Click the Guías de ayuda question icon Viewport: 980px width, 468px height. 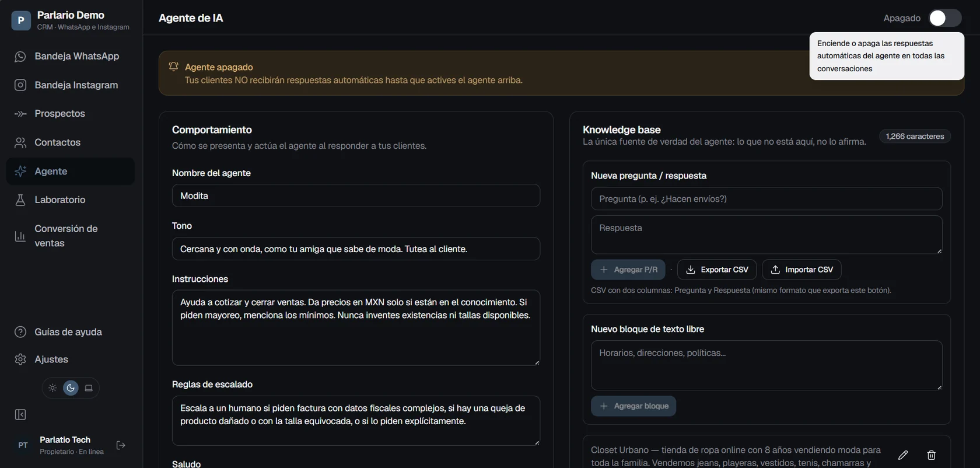[x=20, y=332]
